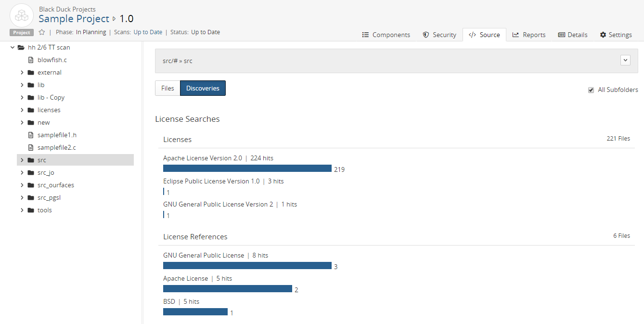Open the Security tab
This screenshot has width=644, height=324.
tap(439, 35)
